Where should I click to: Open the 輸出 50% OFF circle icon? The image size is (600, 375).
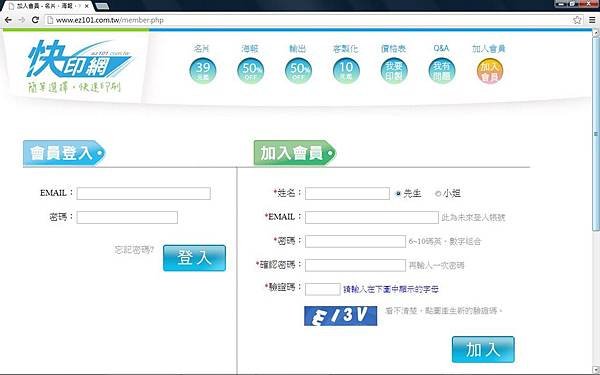[x=298, y=71]
